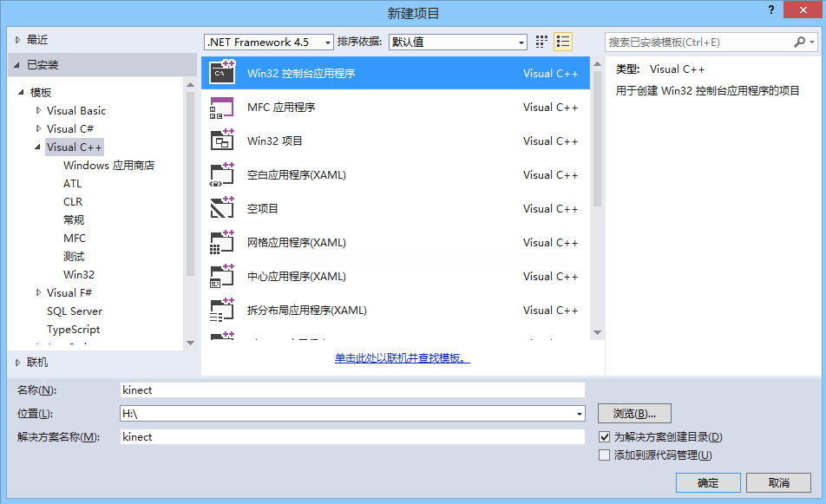This screenshot has width=826, height=504.
Task: Click category tree scrollbar up arrow
Action: [190, 85]
